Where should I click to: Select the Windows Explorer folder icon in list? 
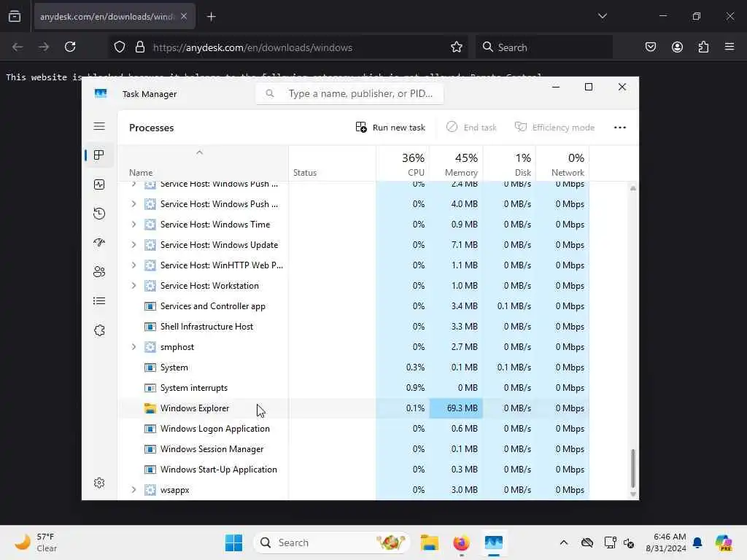pyautogui.click(x=150, y=408)
